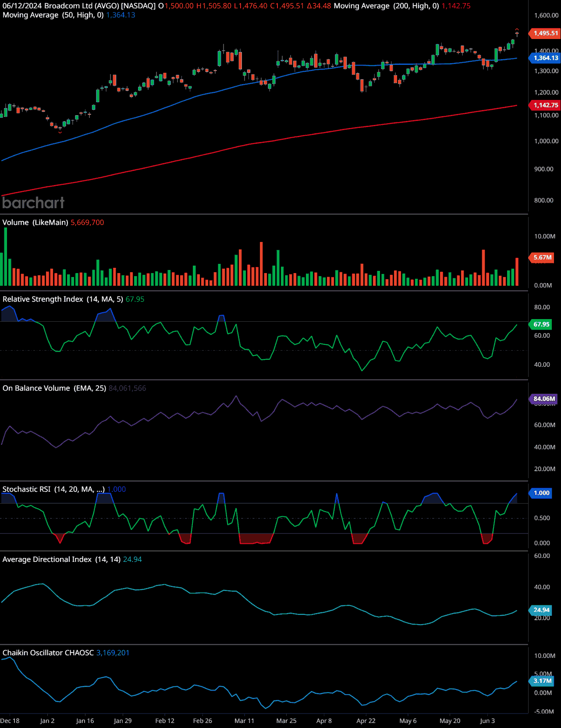The height and width of the screenshot is (728, 561).
Task: Click the blue 1,364.13 moving average axis tag
Action: [545, 58]
